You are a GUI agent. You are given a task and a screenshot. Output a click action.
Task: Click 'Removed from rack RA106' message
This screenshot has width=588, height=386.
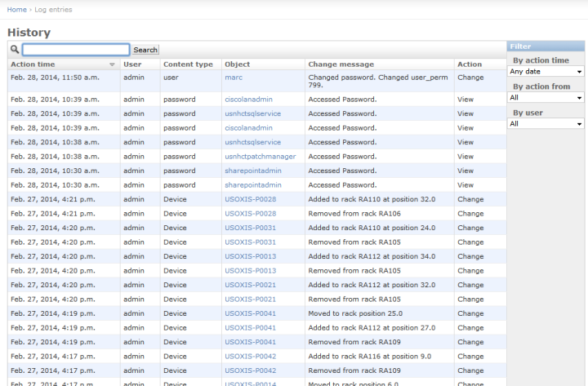pyautogui.click(x=354, y=214)
